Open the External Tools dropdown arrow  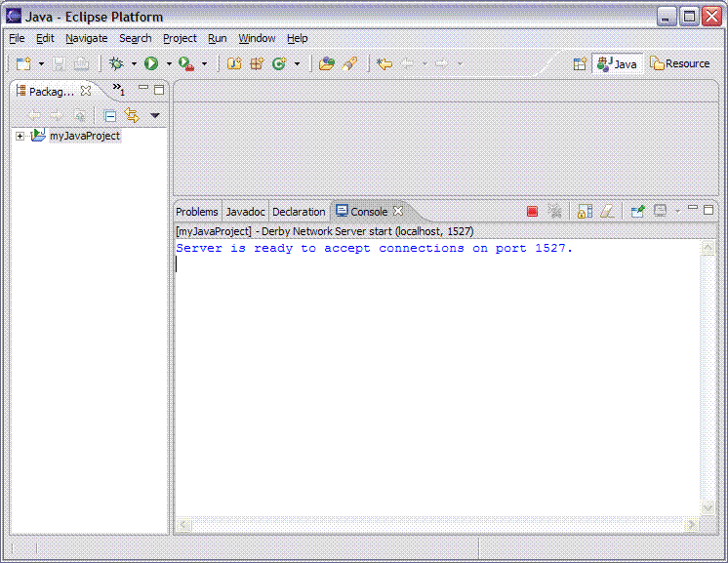tap(204, 64)
